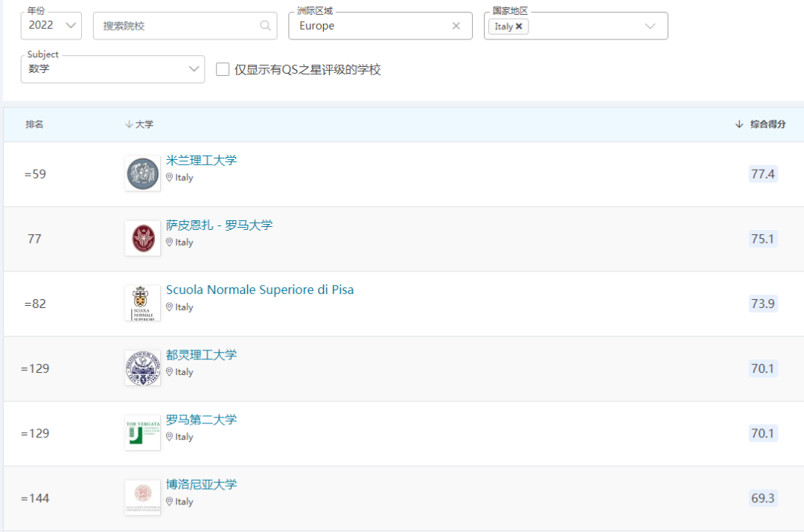The image size is (804, 532).
Task: Open Scuola Normale Superiore di Pisa link
Action: (x=260, y=289)
